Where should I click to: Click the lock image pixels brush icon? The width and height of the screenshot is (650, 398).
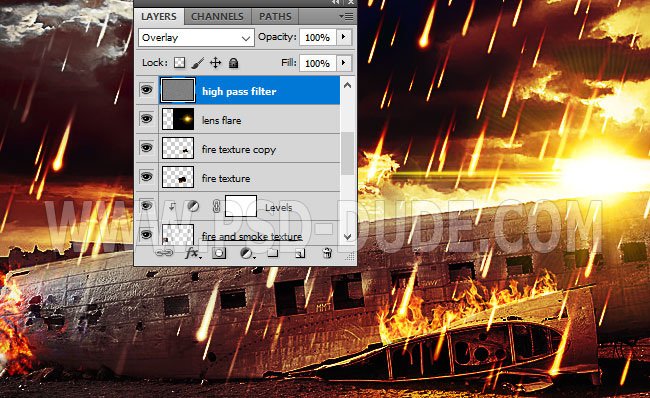(x=198, y=63)
